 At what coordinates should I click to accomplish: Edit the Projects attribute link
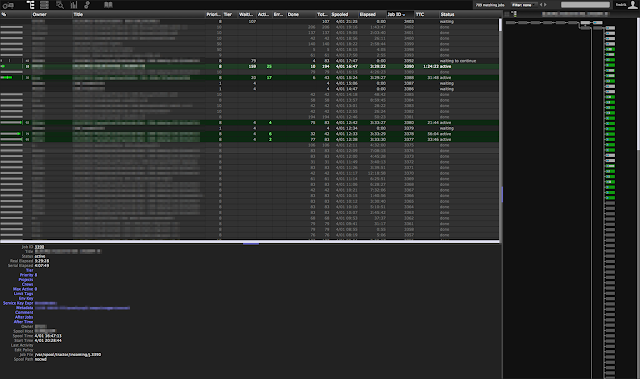26,280
